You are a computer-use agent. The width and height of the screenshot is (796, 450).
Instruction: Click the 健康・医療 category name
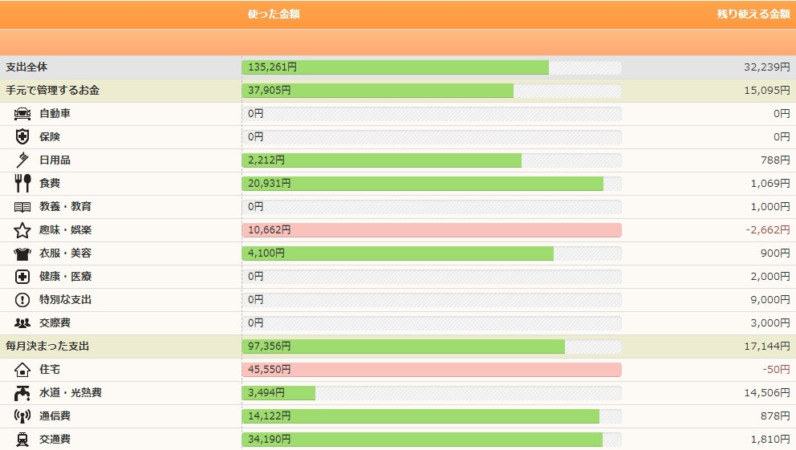click(x=65, y=277)
